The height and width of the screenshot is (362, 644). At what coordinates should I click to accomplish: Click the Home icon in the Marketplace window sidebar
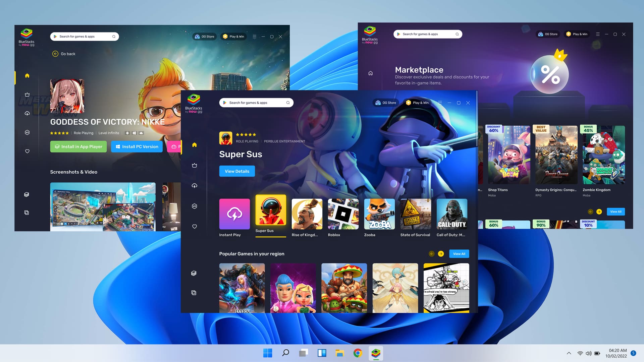click(x=370, y=73)
